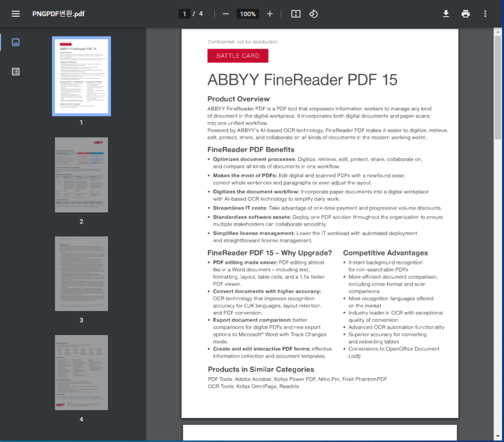Click 'Standardizes software assets:' bullet text
The width and height of the screenshot is (504, 442).
pyautogui.click(x=251, y=217)
